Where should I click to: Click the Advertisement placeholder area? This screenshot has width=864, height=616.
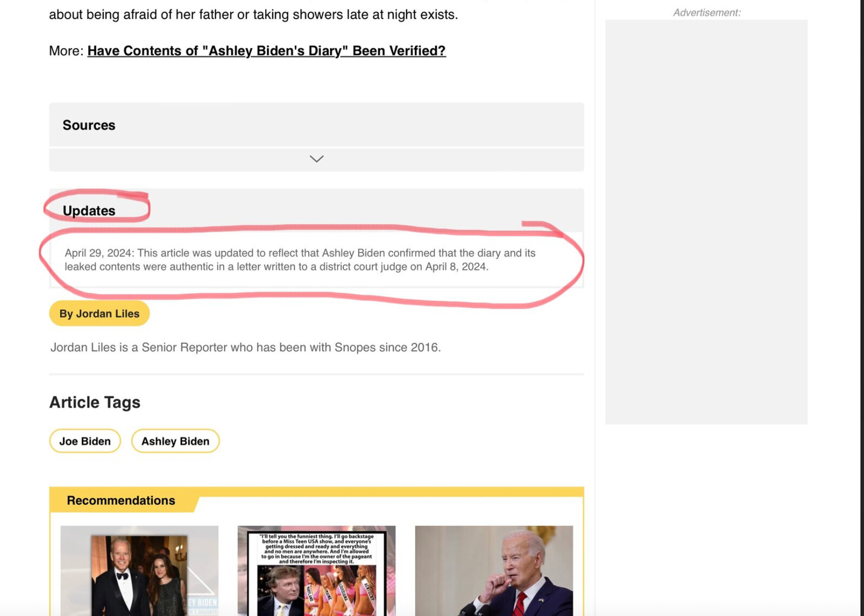[706, 222]
